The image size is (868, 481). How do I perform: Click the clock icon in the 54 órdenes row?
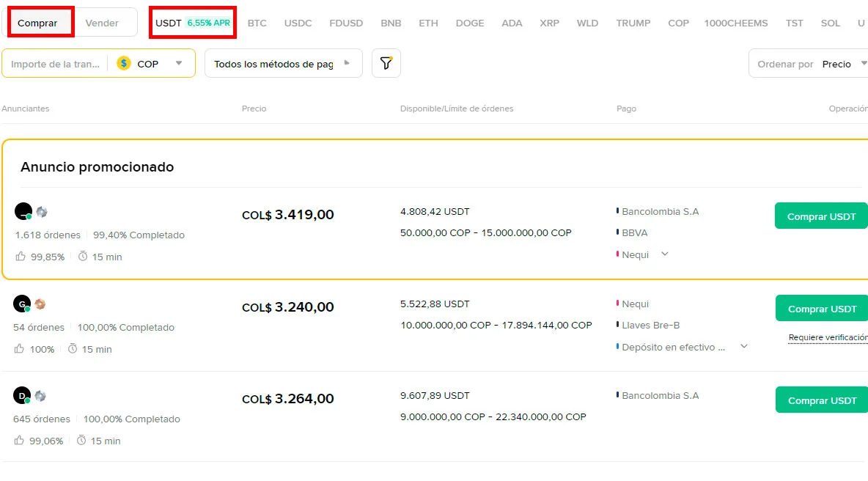(x=73, y=349)
